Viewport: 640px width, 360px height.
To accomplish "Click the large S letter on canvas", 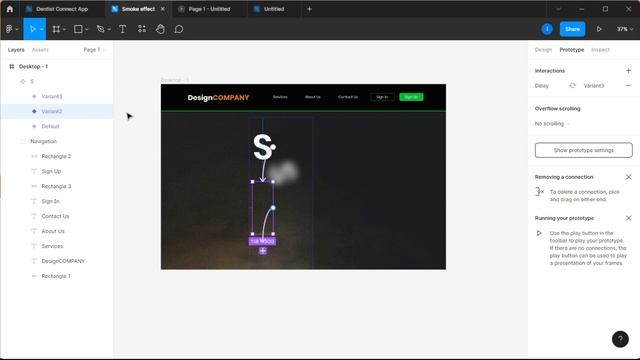I will (x=262, y=147).
